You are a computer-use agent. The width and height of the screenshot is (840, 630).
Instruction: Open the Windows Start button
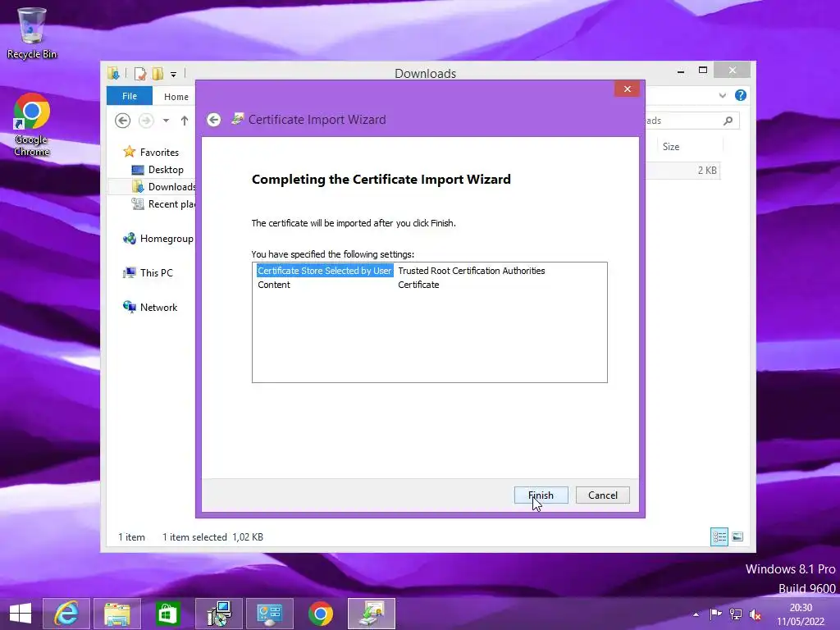tap(21, 614)
